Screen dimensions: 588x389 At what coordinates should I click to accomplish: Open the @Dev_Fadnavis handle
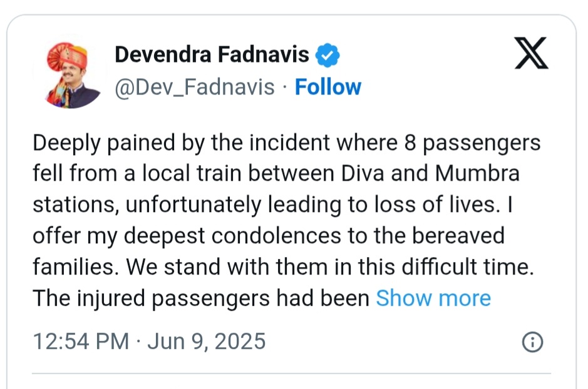[x=194, y=87]
